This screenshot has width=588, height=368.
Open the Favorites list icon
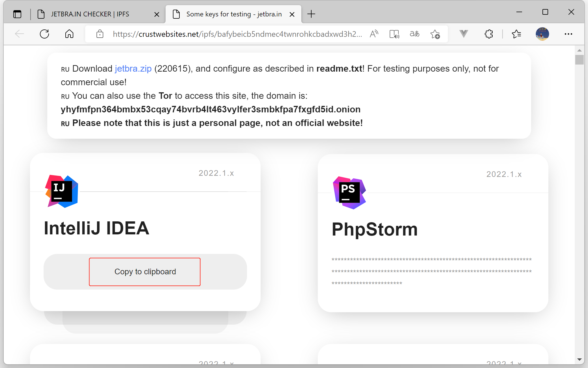[x=516, y=34]
